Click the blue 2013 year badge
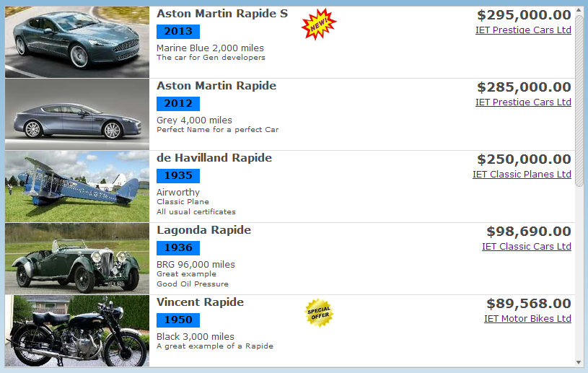 pos(178,32)
